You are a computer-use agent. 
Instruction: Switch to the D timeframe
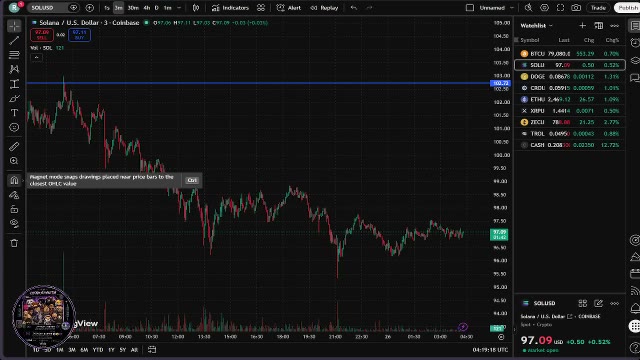(x=157, y=8)
